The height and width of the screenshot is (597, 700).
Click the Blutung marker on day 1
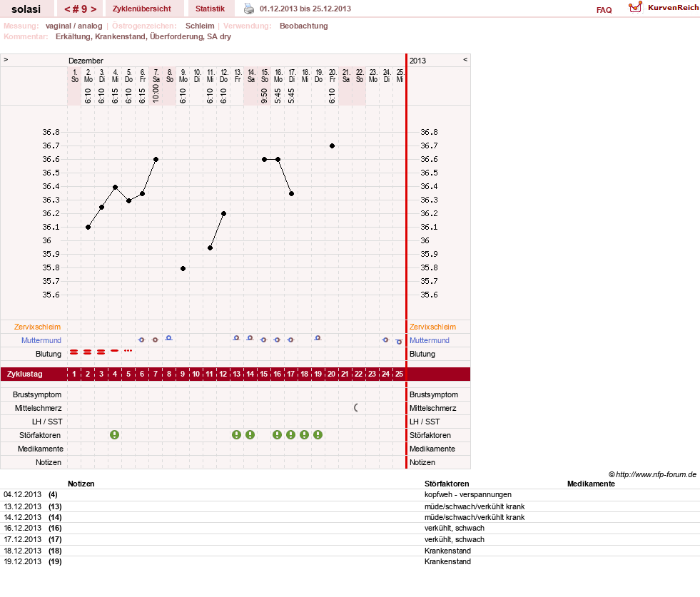pos(74,352)
